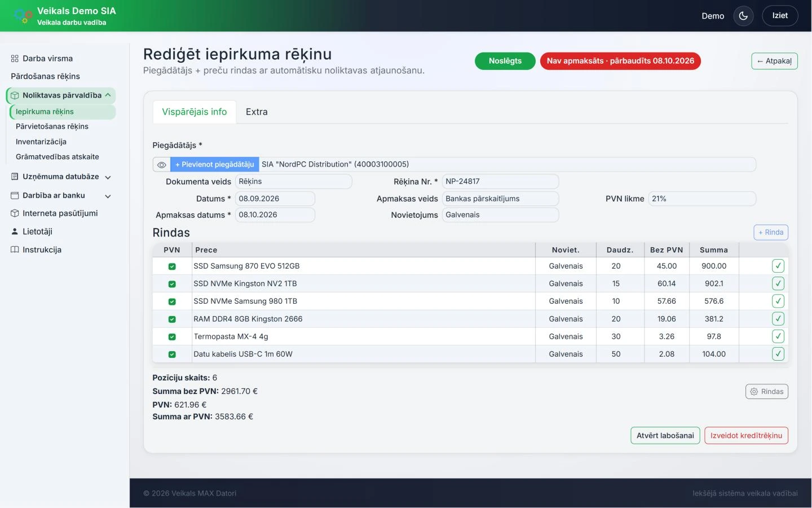Click Atvērt labošanai button

pos(665,436)
